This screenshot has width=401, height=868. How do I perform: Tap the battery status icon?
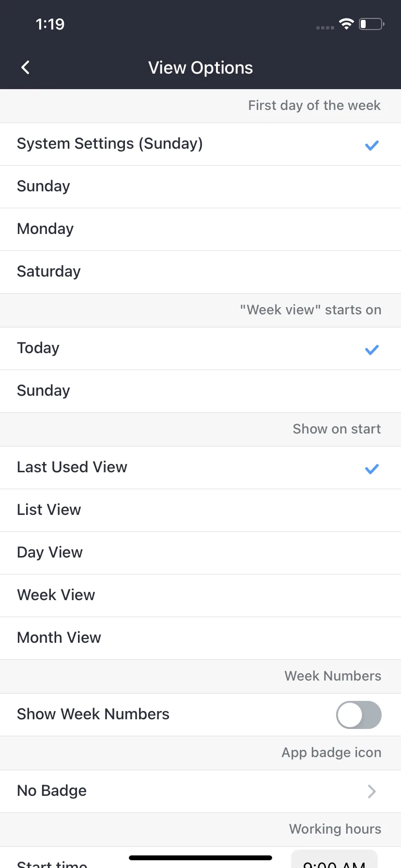(371, 24)
